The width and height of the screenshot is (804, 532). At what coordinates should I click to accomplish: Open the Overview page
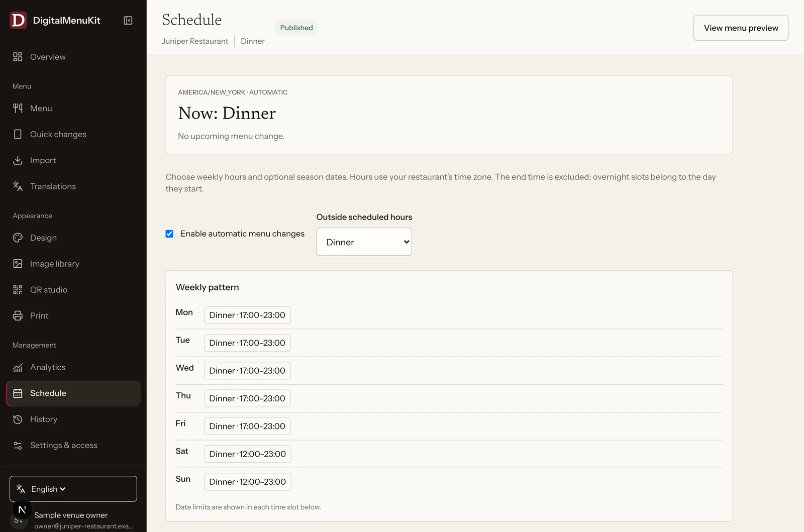pos(73,57)
